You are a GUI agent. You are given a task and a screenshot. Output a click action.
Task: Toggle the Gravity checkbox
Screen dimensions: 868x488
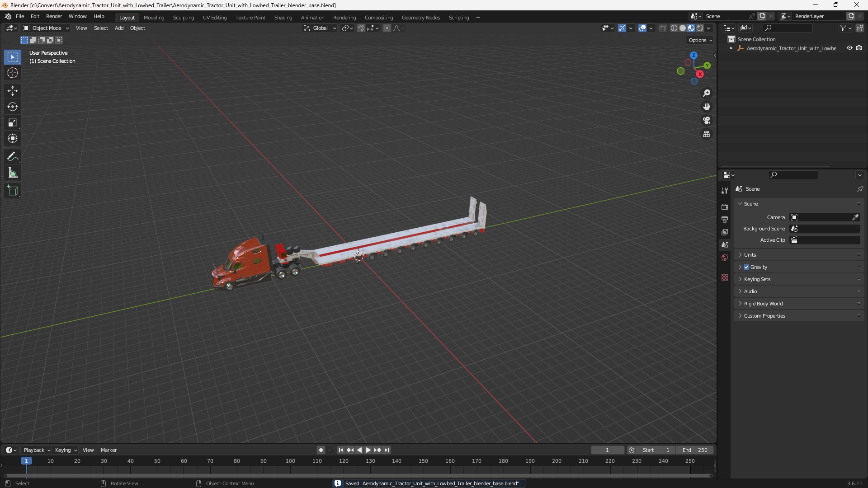(x=746, y=267)
